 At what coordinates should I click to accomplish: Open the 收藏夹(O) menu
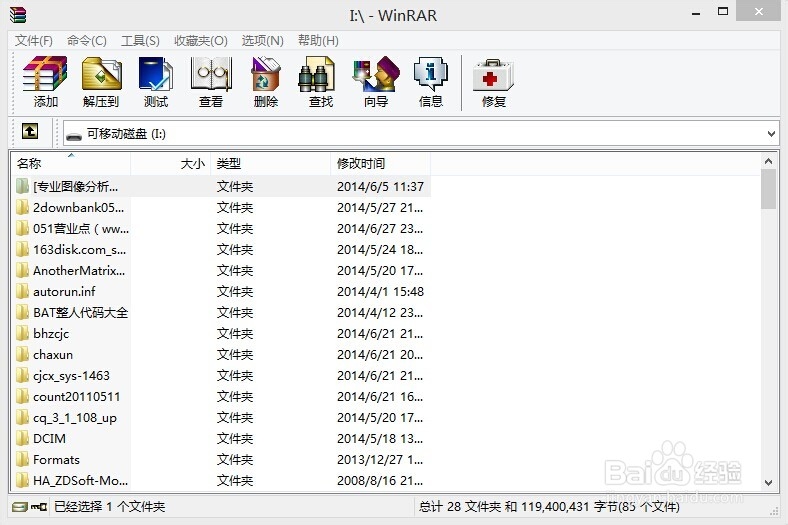201,40
